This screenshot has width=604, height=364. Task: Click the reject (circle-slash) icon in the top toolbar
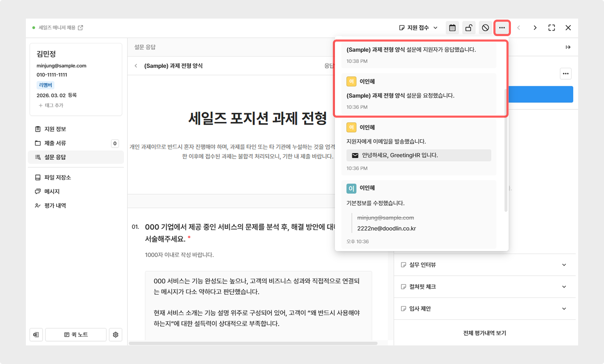point(485,28)
